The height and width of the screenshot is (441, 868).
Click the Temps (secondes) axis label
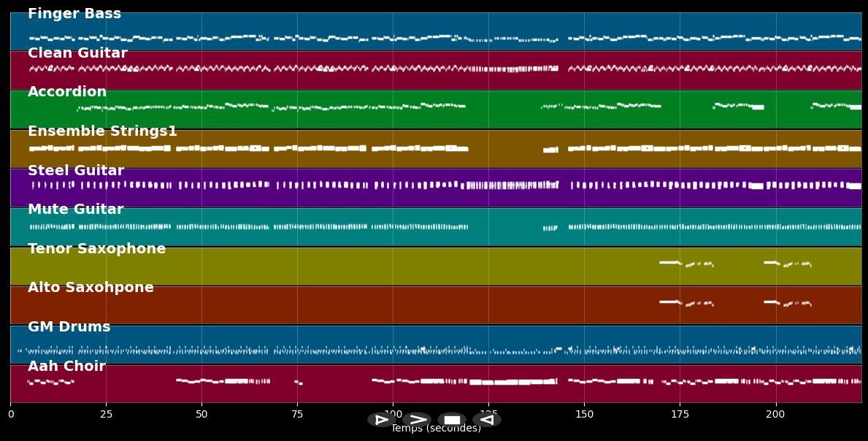tap(436, 429)
